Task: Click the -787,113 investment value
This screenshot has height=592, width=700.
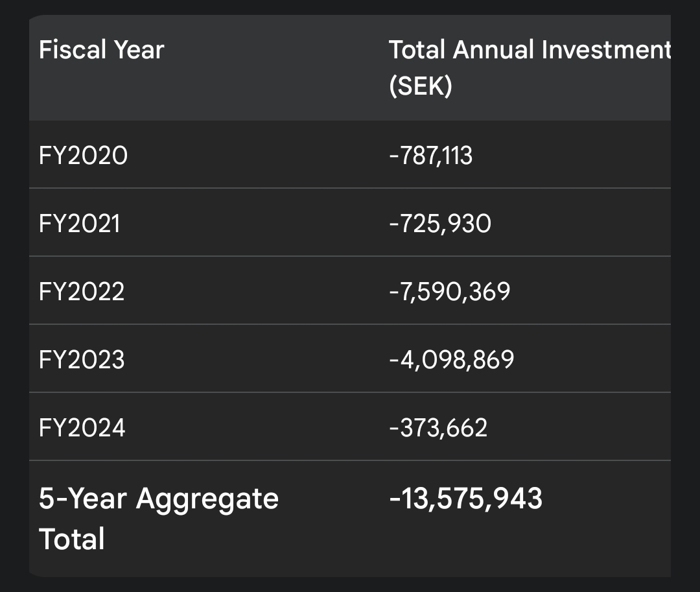Action: point(431,156)
